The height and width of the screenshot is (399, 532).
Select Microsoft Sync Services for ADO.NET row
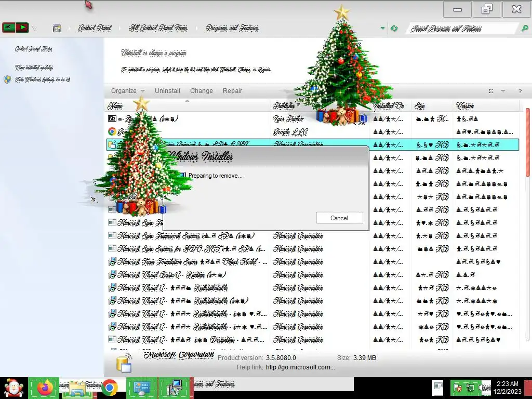312,249
